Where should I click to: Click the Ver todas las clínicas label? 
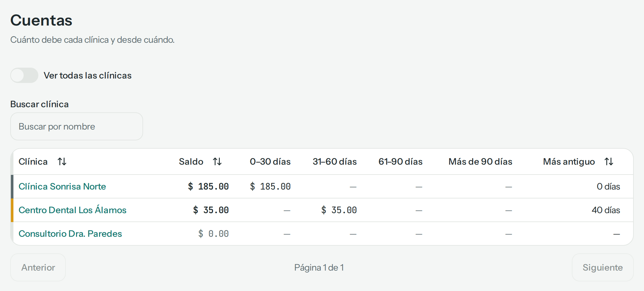[88, 75]
